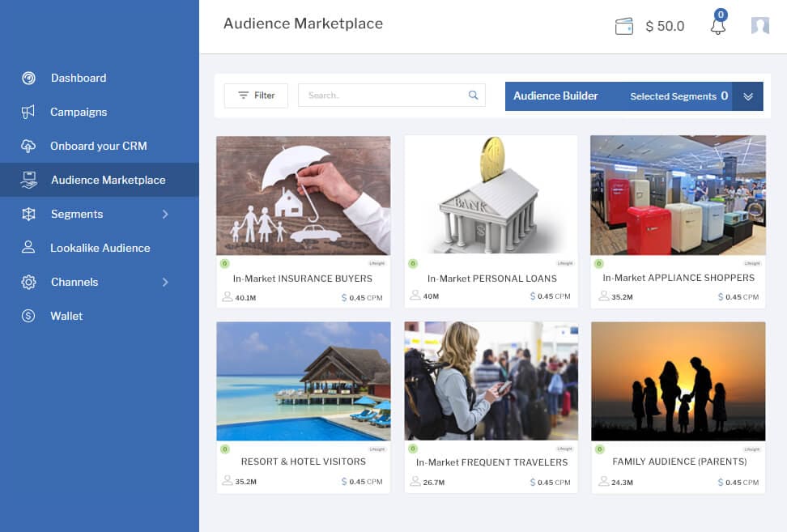Open Onboard your CRM menu item
The height and width of the screenshot is (532, 787).
[x=100, y=146]
